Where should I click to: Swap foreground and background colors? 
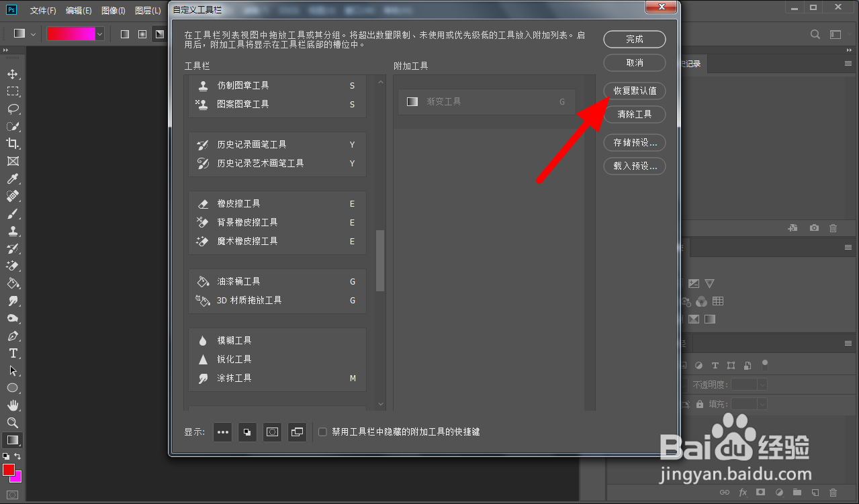click(x=18, y=456)
